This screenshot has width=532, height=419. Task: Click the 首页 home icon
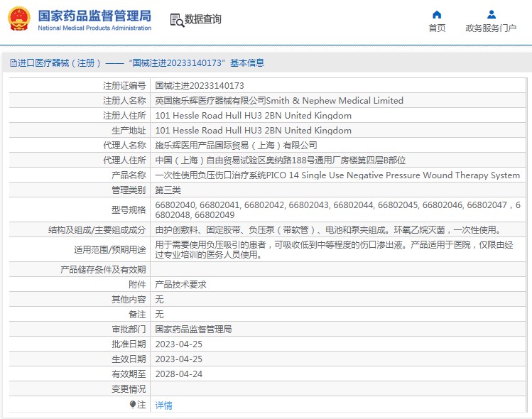click(437, 15)
